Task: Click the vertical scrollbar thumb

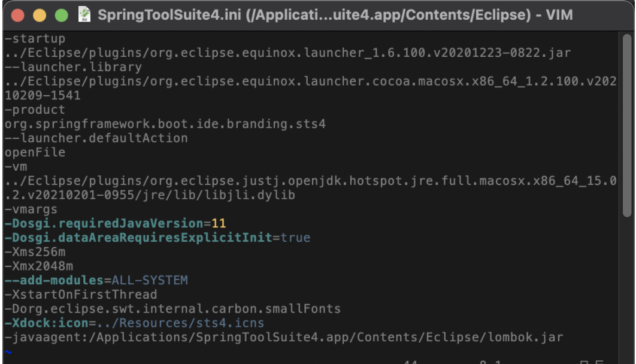Action: tap(627, 125)
